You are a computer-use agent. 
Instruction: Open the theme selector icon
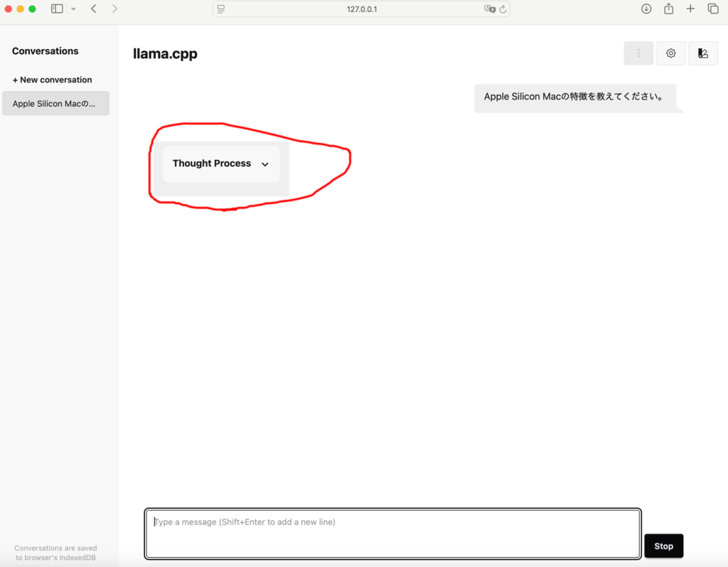click(x=703, y=53)
